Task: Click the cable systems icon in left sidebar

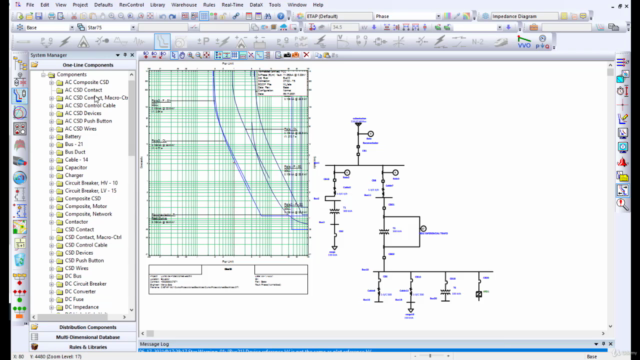Action: 20,161
